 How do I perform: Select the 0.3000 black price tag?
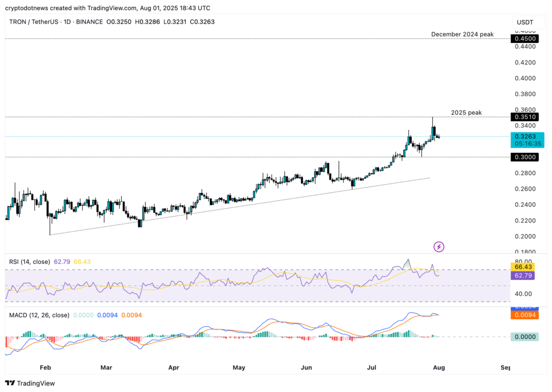coord(525,157)
